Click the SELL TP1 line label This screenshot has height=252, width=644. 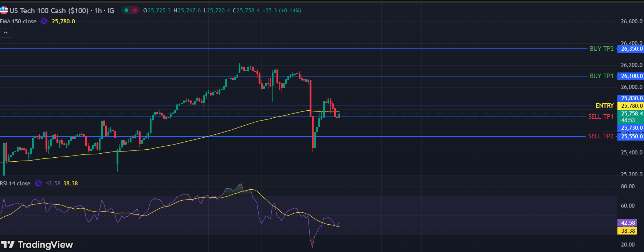tap(601, 117)
